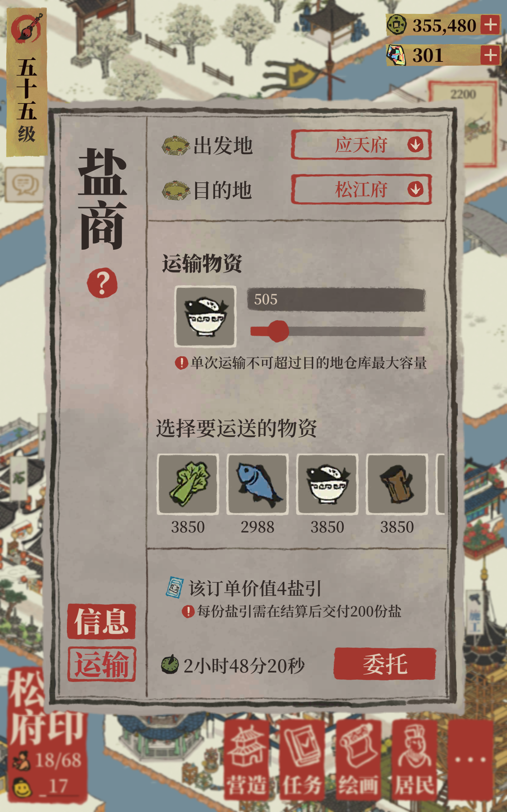Expand the 出发地 应天府 dropdown
The height and width of the screenshot is (812, 507).
pyautogui.click(x=361, y=145)
